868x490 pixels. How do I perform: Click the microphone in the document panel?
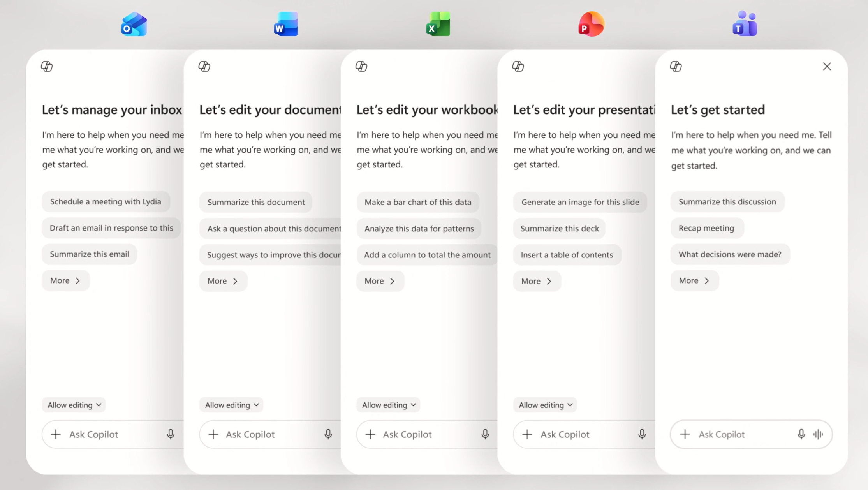click(328, 434)
